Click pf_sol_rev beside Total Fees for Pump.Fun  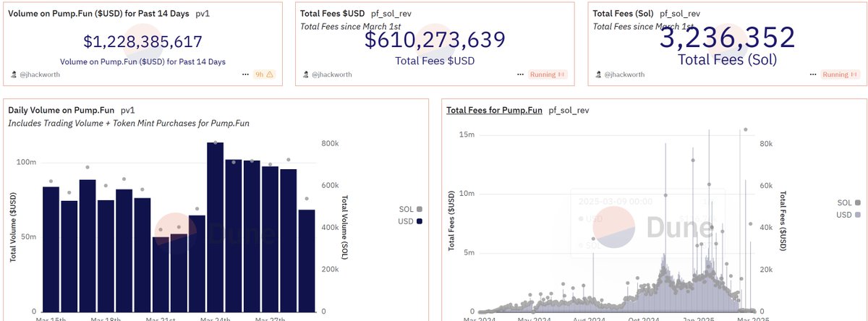click(571, 110)
